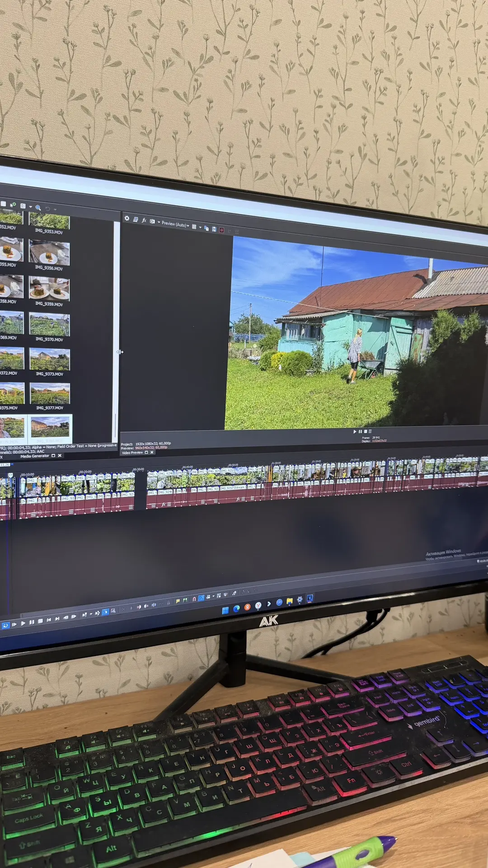Toggle the highlighted Automatic Crossfades icon
Image resolution: width=488 pixels, height=868 pixels.
[202, 598]
